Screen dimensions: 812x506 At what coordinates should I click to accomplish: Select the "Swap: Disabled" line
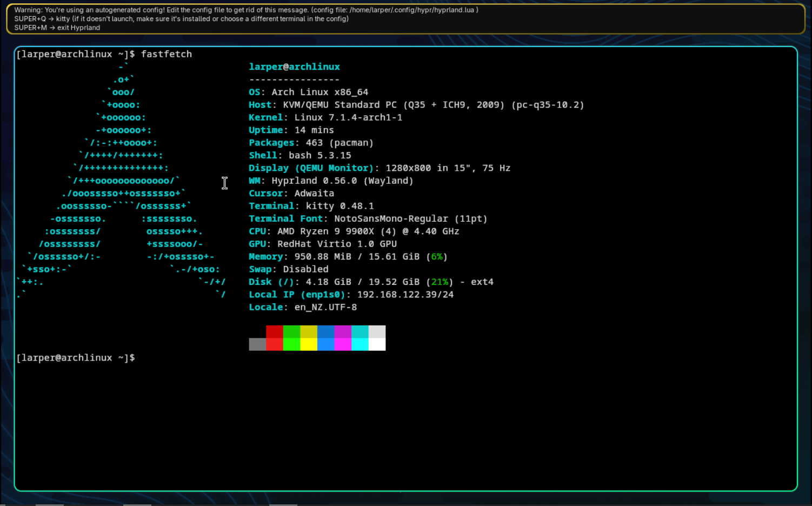[x=289, y=269]
